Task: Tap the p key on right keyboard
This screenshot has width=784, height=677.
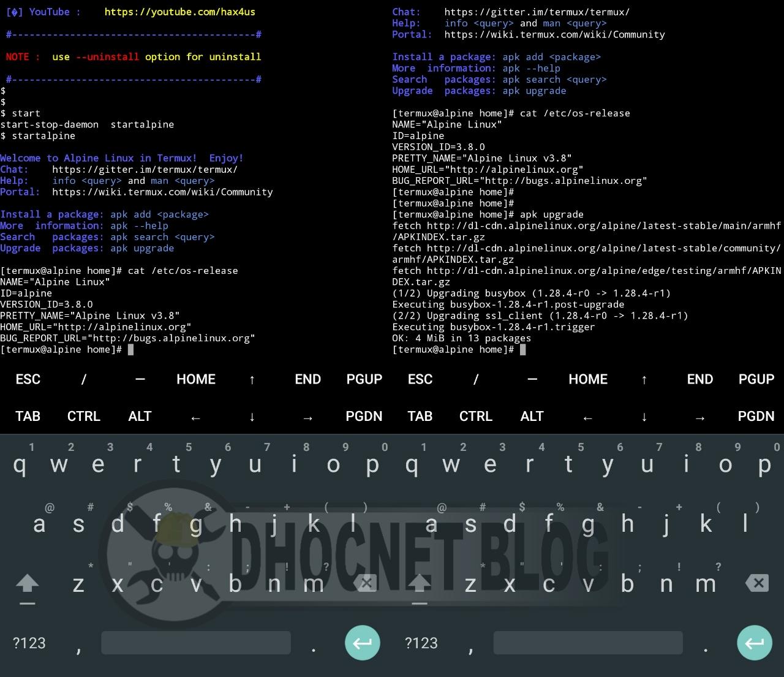Action: coord(764,464)
